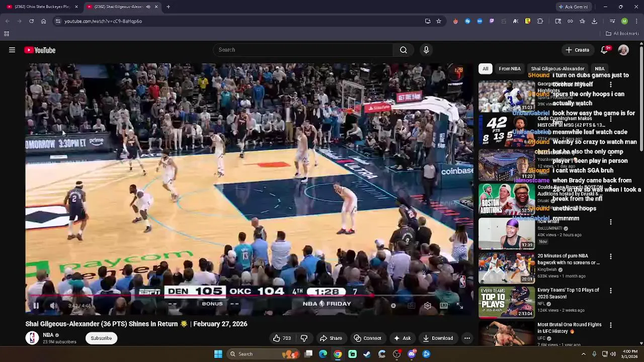Open the Windows Start menu

click(x=218, y=354)
